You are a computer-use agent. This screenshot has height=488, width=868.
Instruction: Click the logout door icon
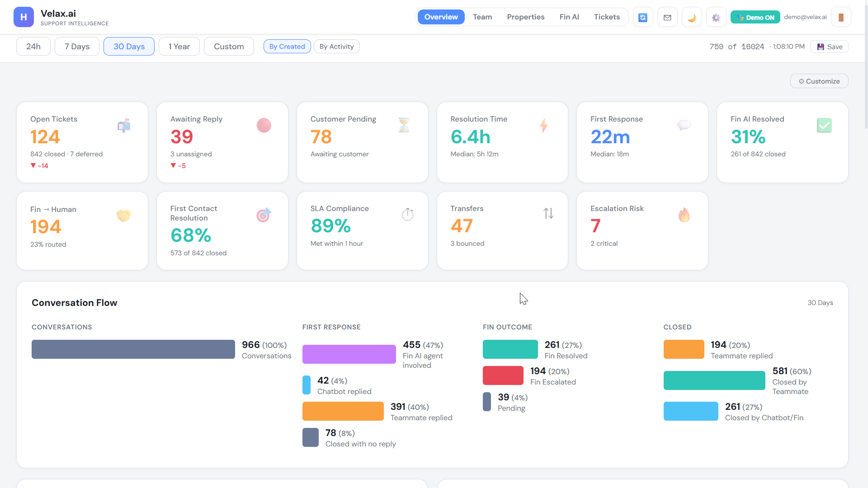[841, 18]
